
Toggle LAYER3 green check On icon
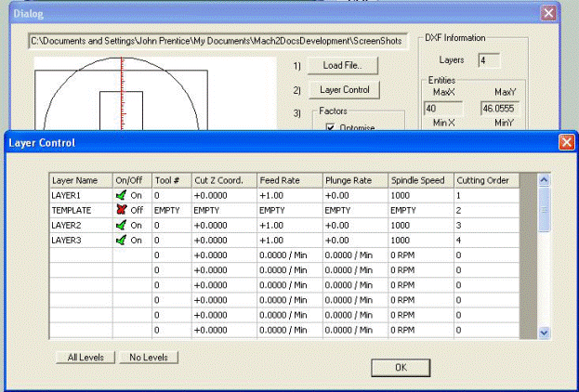pos(122,240)
